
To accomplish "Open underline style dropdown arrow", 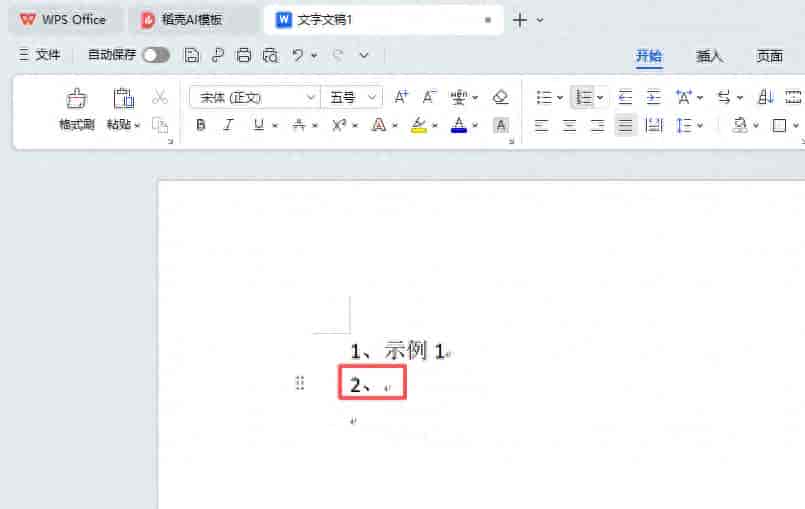I will click(x=275, y=125).
